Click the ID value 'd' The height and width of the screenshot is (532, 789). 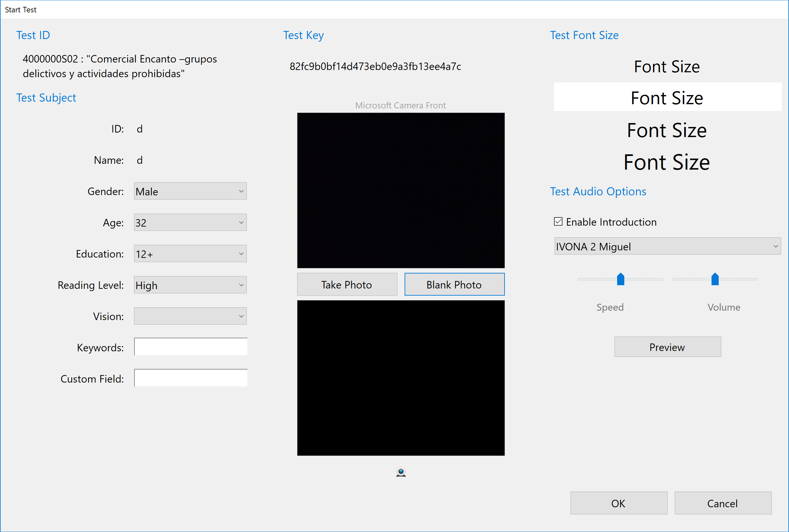139,129
